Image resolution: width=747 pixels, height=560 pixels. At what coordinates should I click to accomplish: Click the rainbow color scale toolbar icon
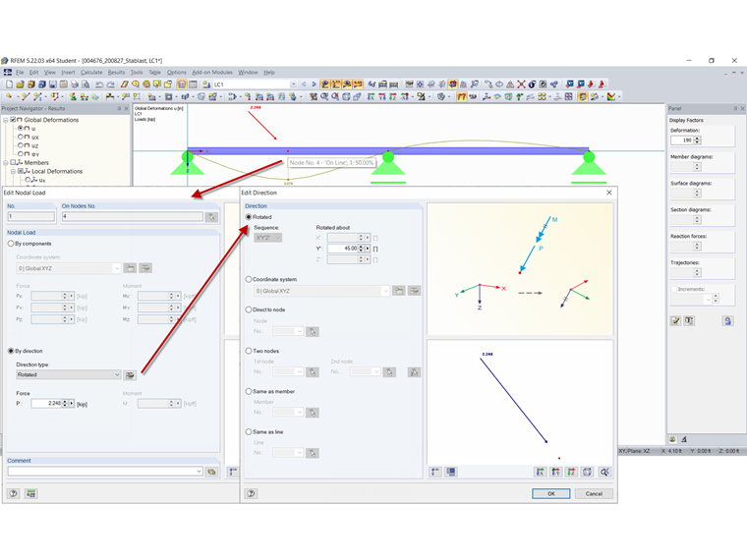point(611,96)
